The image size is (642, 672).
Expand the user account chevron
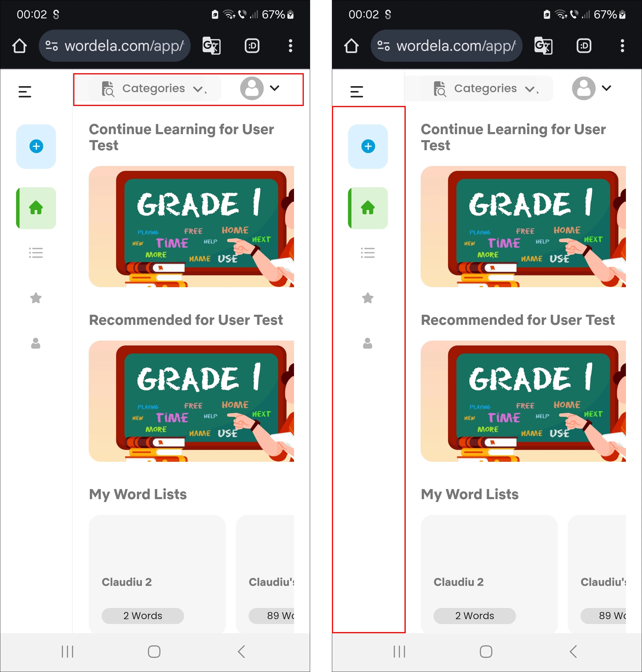pyautogui.click(x=274, y=88)
